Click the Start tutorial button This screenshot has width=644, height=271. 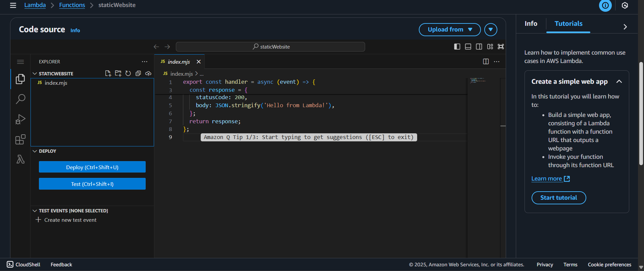(x=559, y=198)
